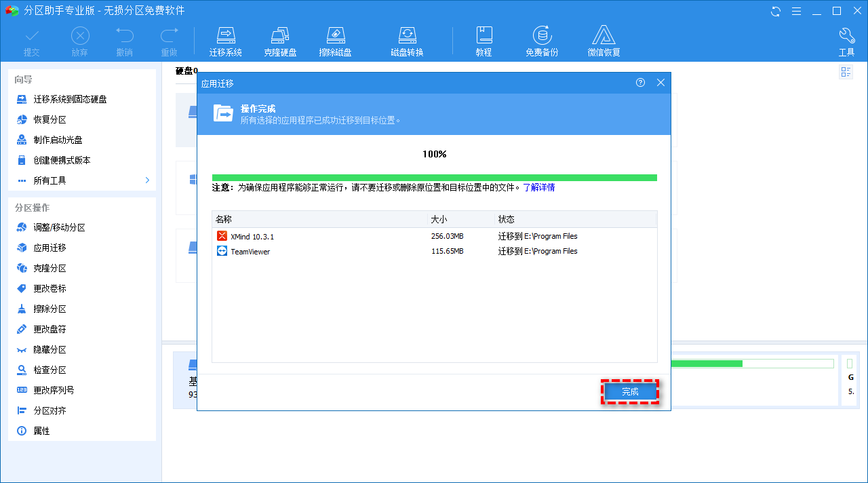This screenshot has height=483, width=868.
Task: Click the 完成 (Finish) button
Action: [630, 391]
